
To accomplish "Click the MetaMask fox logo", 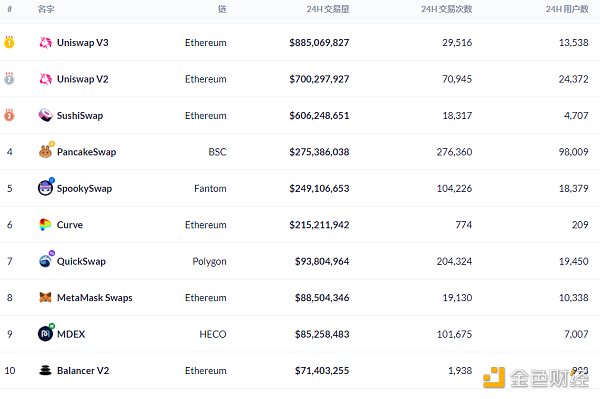I will tap(46, 297).
